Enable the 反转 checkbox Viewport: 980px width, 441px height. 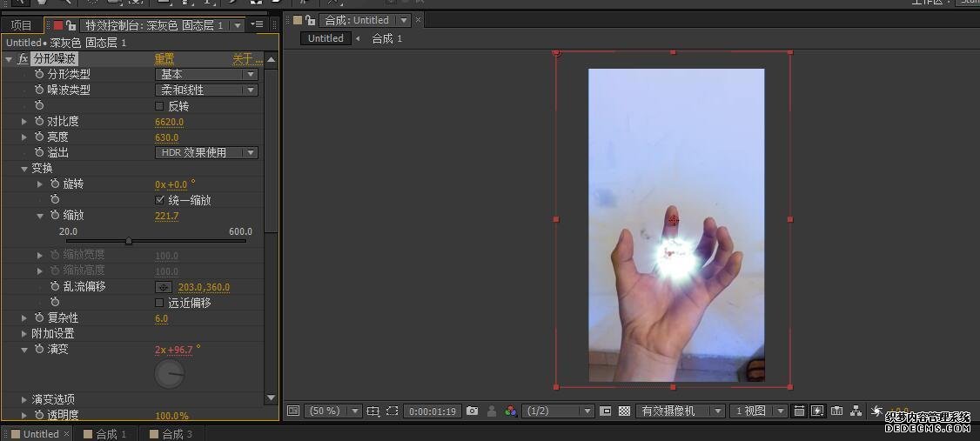pyautogui.click(x=158, y=106)
